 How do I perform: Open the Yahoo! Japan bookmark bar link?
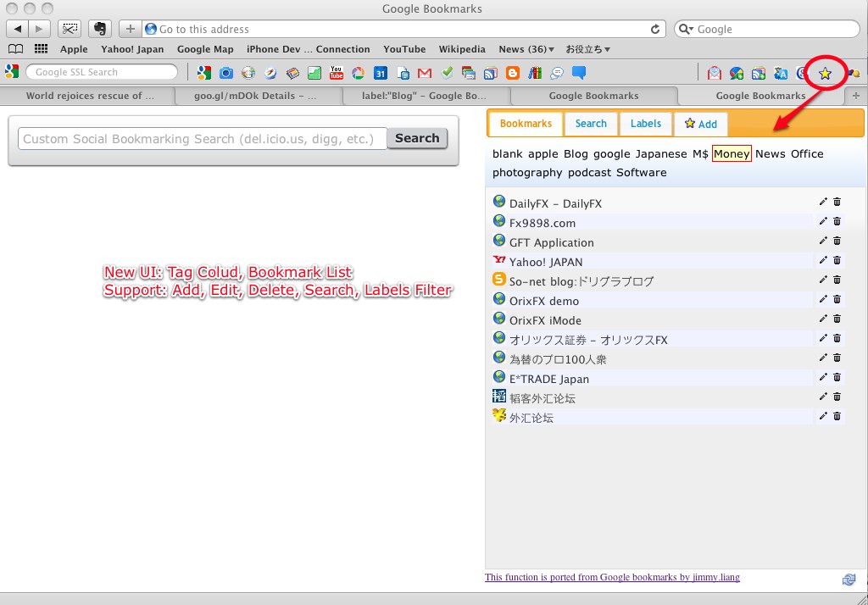point(132,49)
